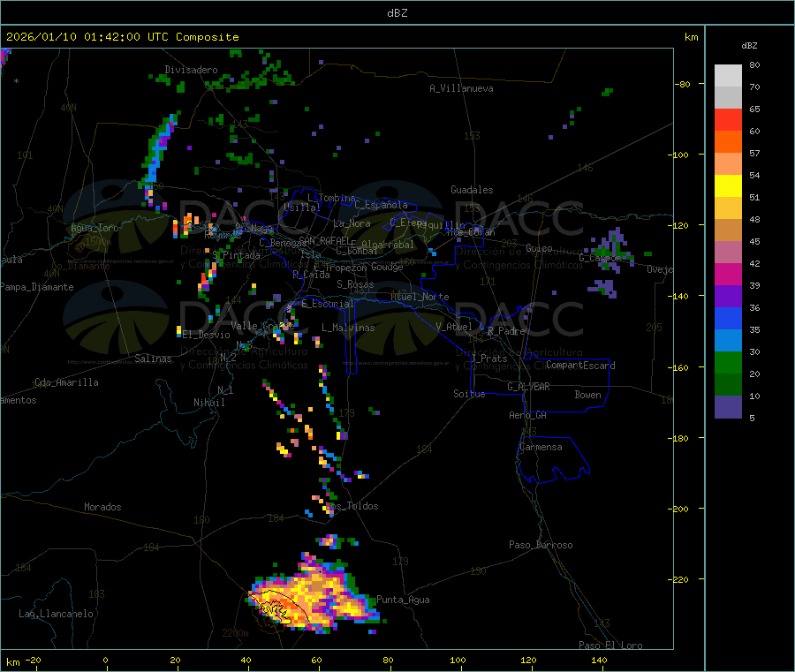
Task: Click the 'Divisadero' map label
Action: (191, 70)
